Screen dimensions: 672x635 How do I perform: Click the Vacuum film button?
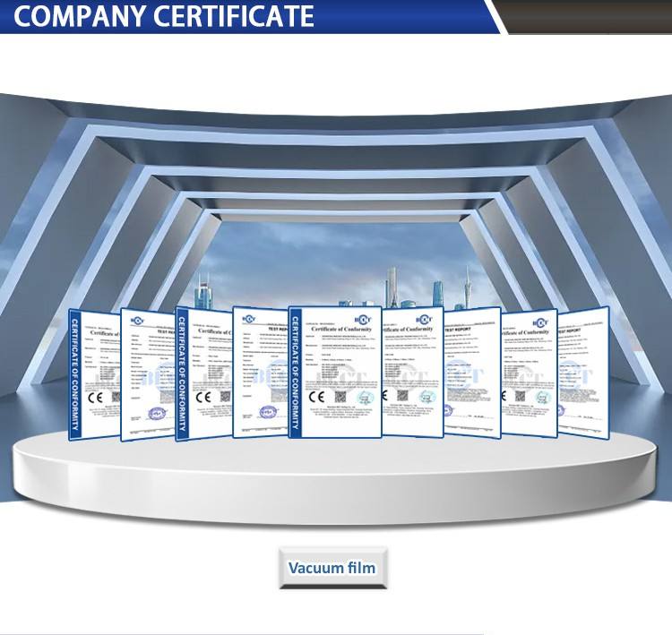pyautogui.click(x=332, y=568)
